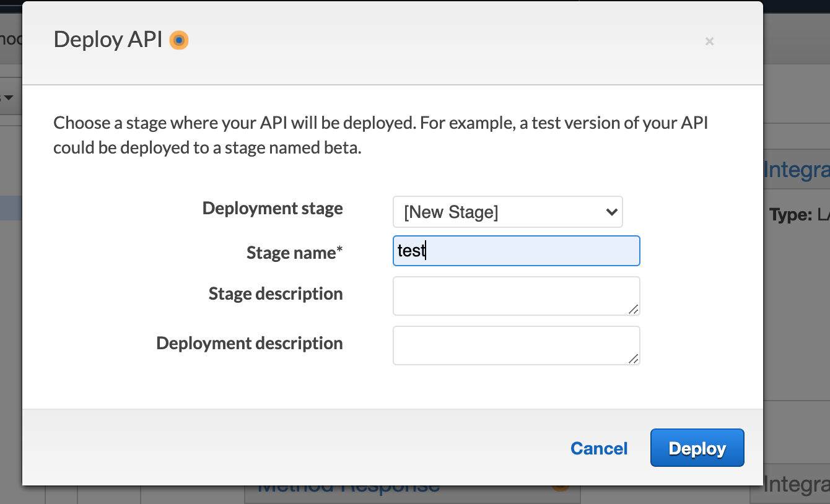
Task: Click the orange bullseye icon in the header
Action: (x=178, y=40)
